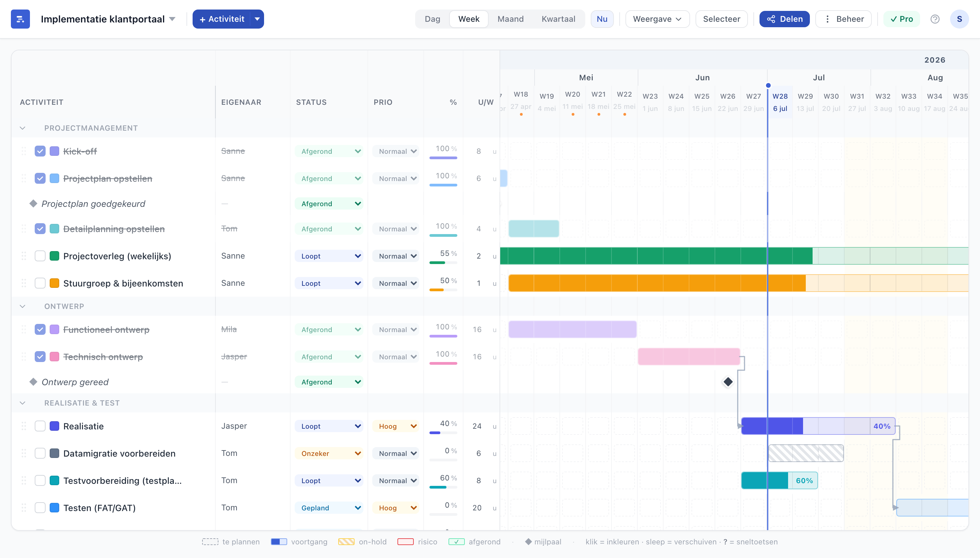Check the Realisatie activity checkbox

click(40, 426)
